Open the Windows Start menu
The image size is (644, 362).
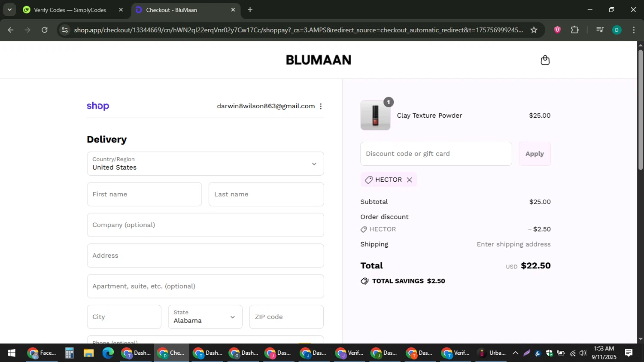point(12,353)
